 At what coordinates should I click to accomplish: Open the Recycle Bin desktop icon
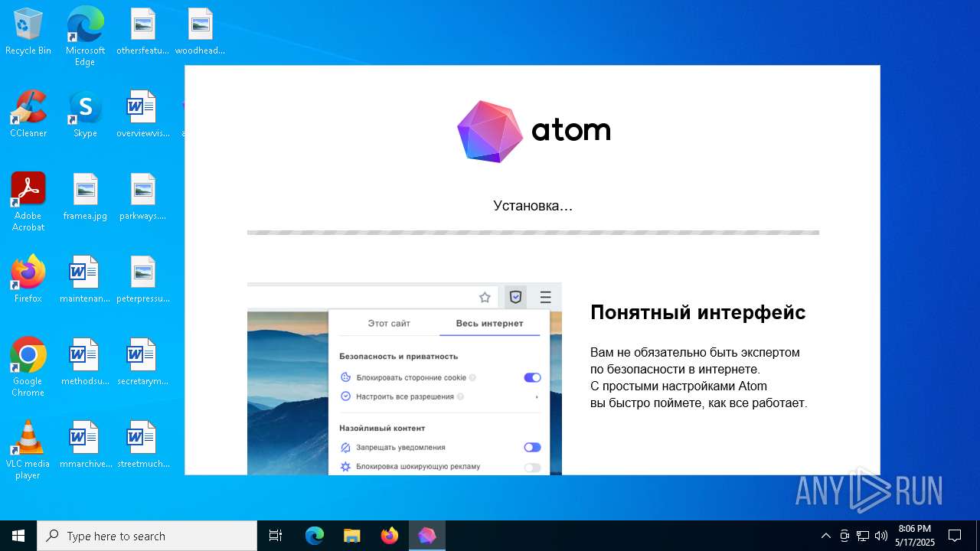click(28, 32)
